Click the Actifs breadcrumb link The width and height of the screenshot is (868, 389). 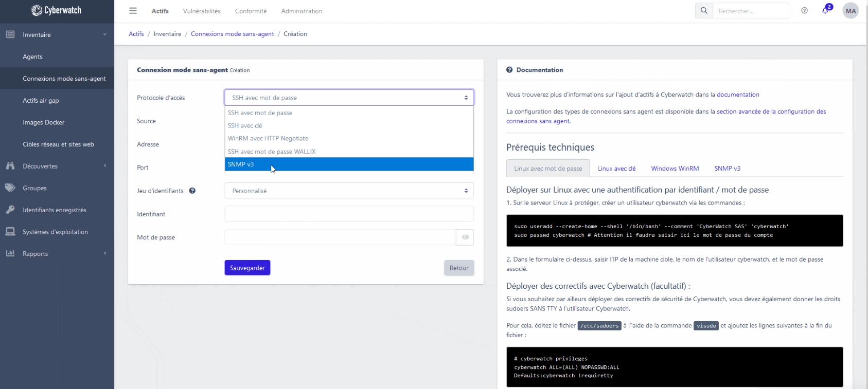click(x=136, y=34)
